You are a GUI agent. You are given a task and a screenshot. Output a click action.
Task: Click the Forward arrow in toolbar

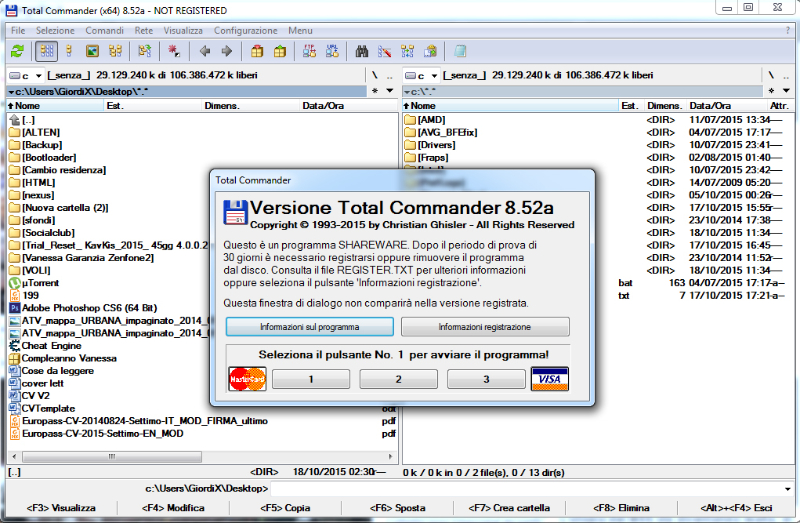pos(227,51)
